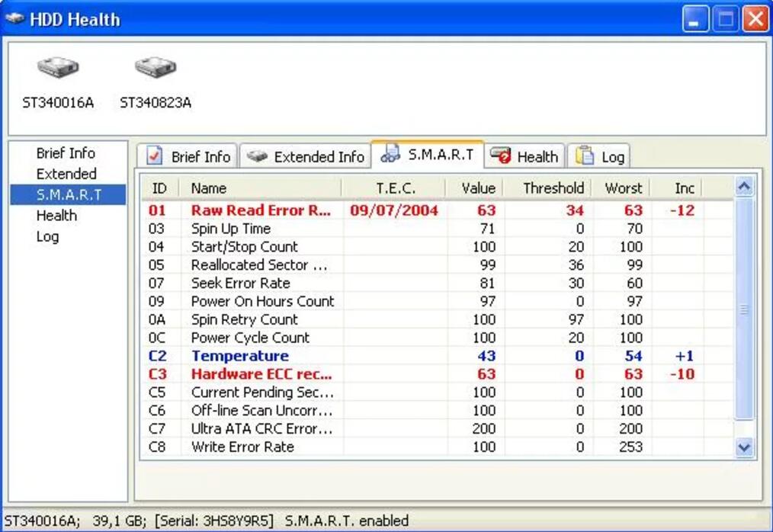Click the Log tab clipboard icon
This screenshot has width=773, height=532.
point(585,156)
